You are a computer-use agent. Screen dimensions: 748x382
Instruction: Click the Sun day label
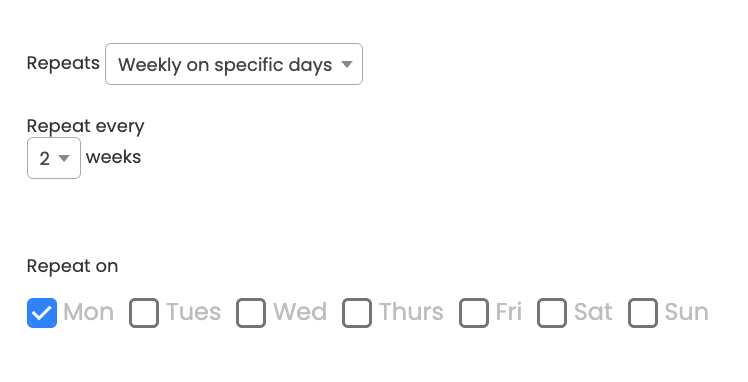pyautogui.click(x=686, y=312)
